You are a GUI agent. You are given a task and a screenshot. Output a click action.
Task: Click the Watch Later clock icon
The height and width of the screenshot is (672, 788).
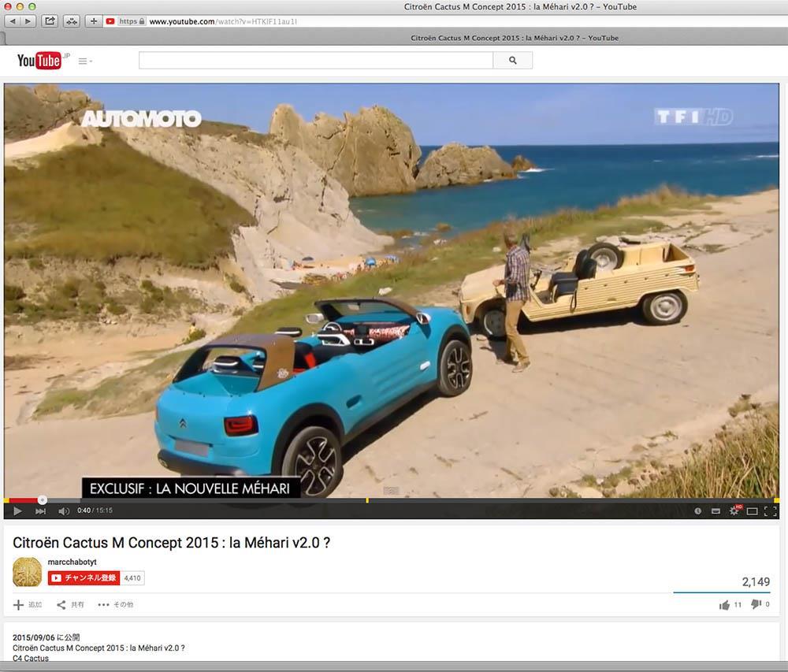[x=697, y=511]
